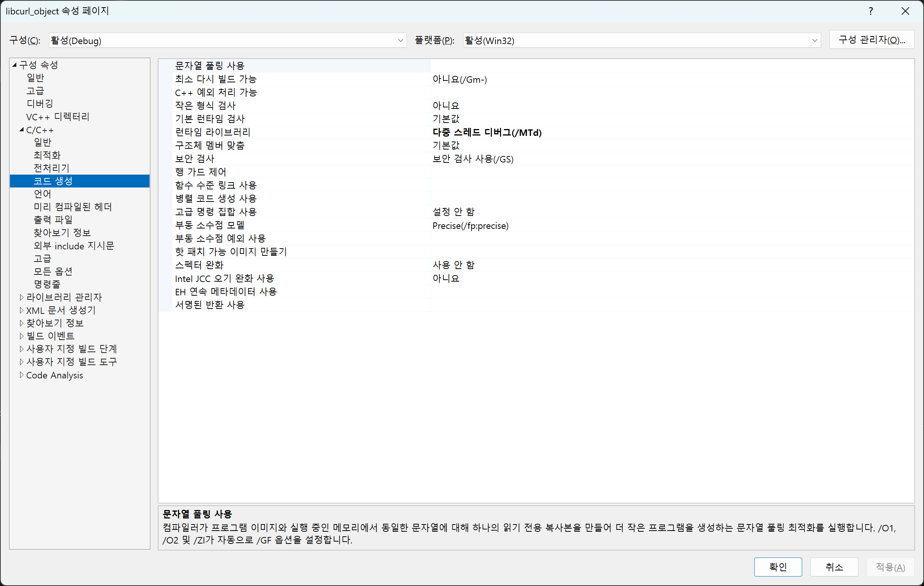Open the 미리 컴파일된 헤더 page

coord(73,207)
